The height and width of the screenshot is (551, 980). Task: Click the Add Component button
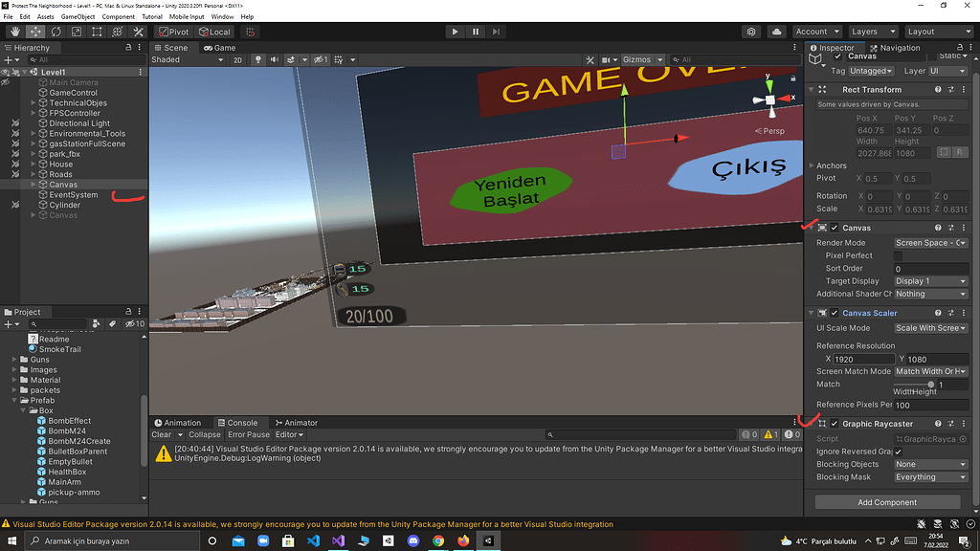[885, 501]
